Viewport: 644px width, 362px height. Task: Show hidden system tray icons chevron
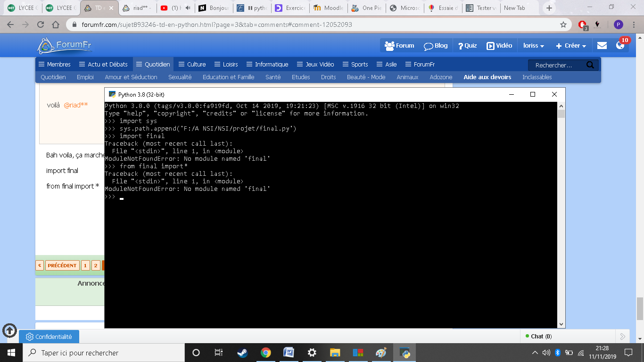[535, 353]
